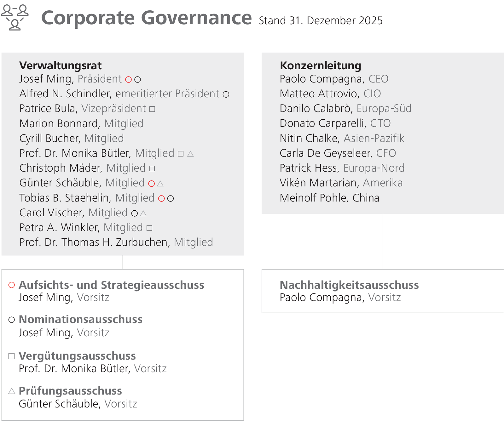Click red circle after Günter Schäuble Mitglied
The height and width of the screenshot is (421, 504).
click(152, 184)
